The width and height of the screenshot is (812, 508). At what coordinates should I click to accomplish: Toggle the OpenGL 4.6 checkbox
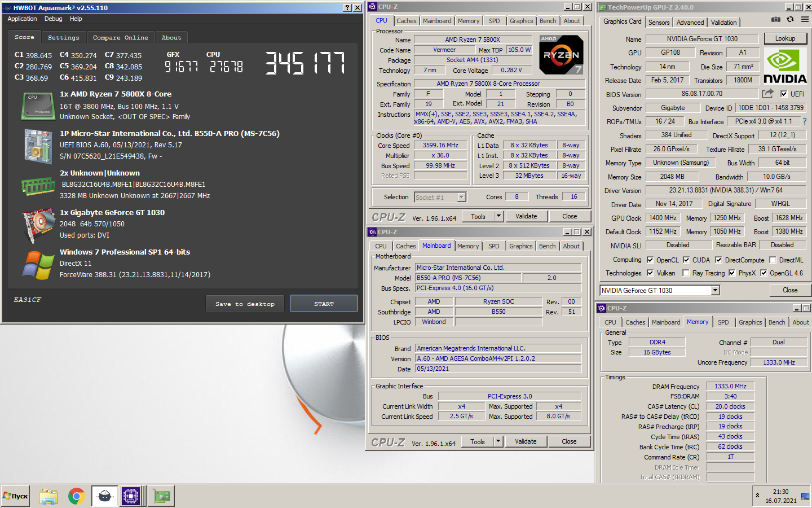pyautogui.click(x=764, y=273)
